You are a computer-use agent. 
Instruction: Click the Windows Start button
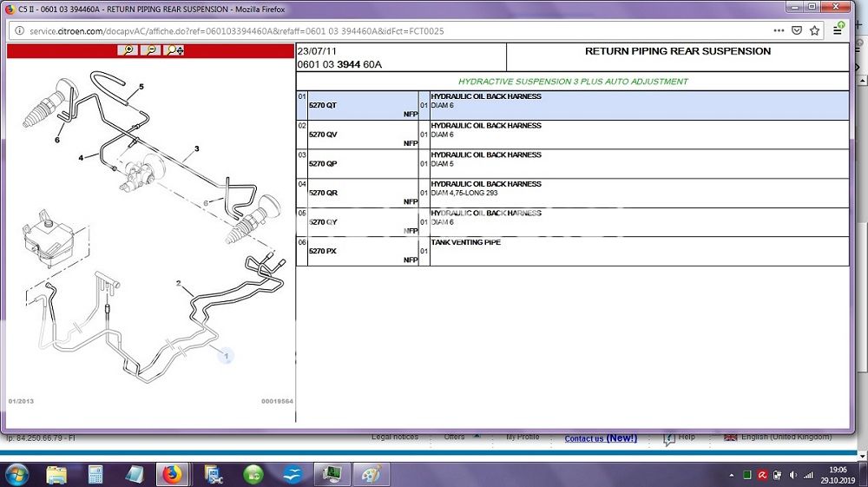coord(16,474)
